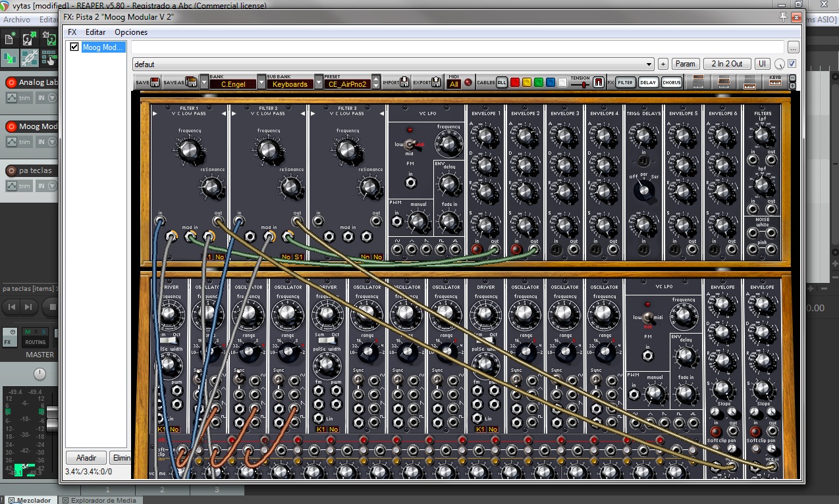Click the Añadir button

[x=86, y=458]
